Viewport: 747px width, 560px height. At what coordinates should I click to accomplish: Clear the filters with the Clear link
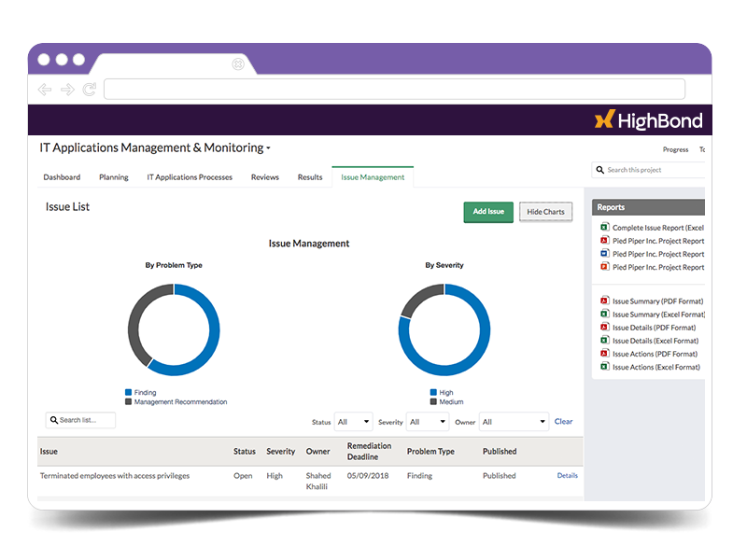click(x=564, y=422)
